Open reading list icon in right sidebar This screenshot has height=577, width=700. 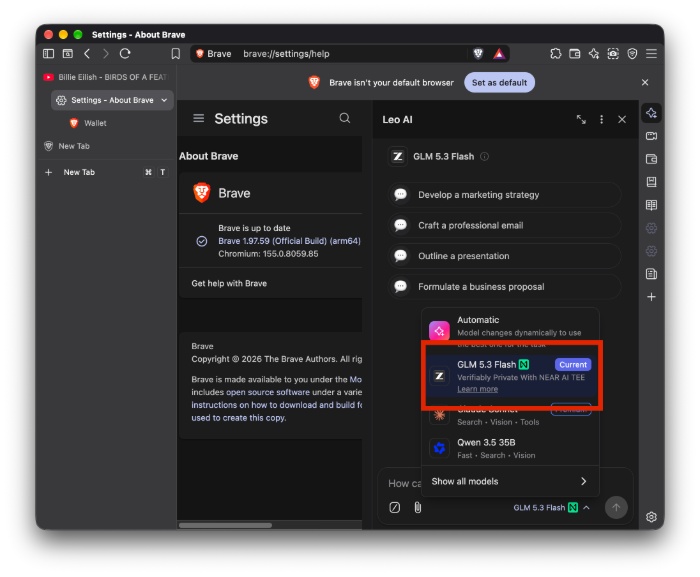click(x=651, y=205)
